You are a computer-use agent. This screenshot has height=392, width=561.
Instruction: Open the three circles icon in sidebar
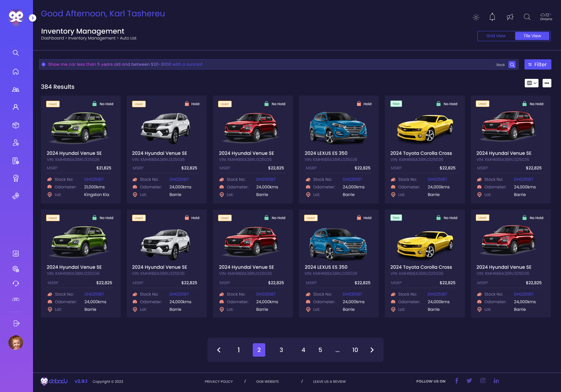16,299
